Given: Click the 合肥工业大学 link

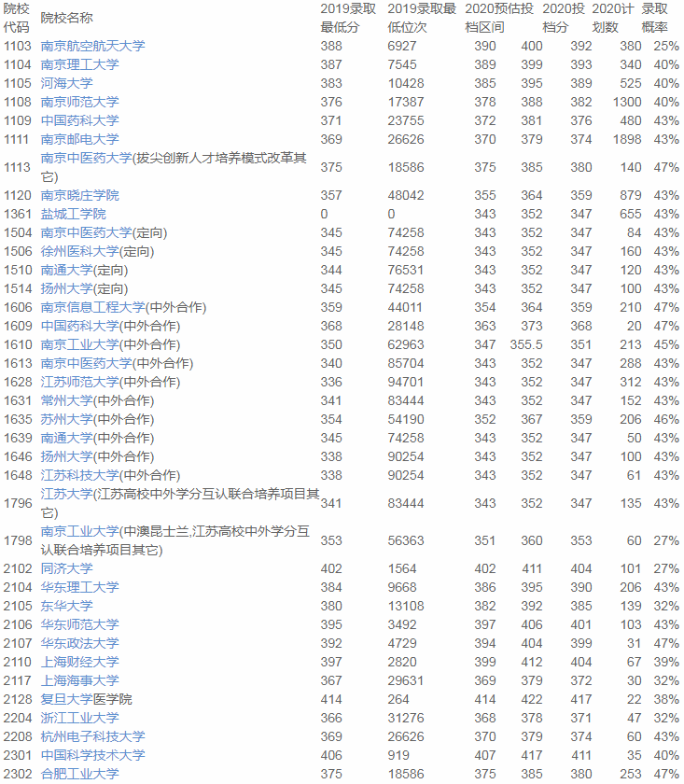Looking at the screenshot, I should click(x=80, y=774).
